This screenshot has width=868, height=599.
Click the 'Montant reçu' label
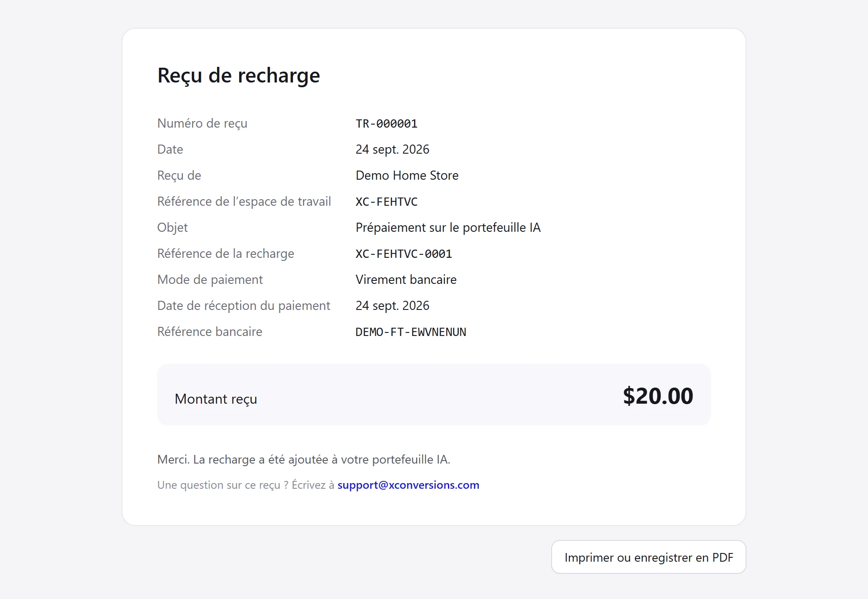(x=216, y=399)
